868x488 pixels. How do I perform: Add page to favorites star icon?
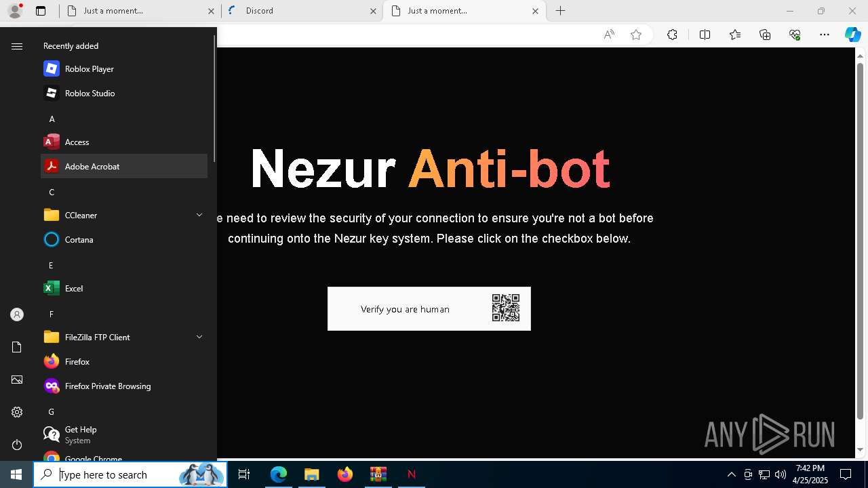(x=636, y=35)
